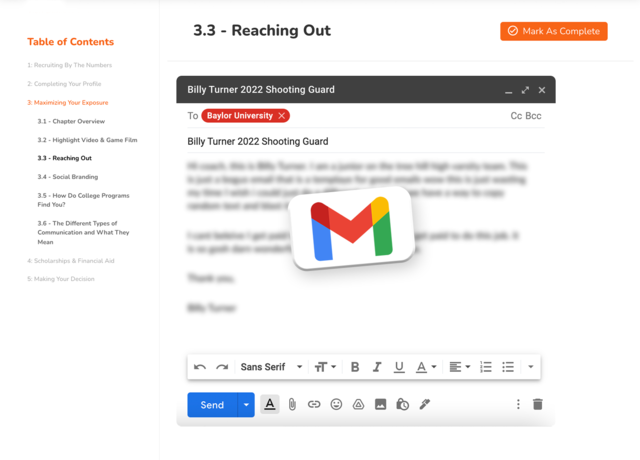640x460 pixels.
Task: Open 3.5 - How Do College Programs Find You
Action: (x=83, y=200)
